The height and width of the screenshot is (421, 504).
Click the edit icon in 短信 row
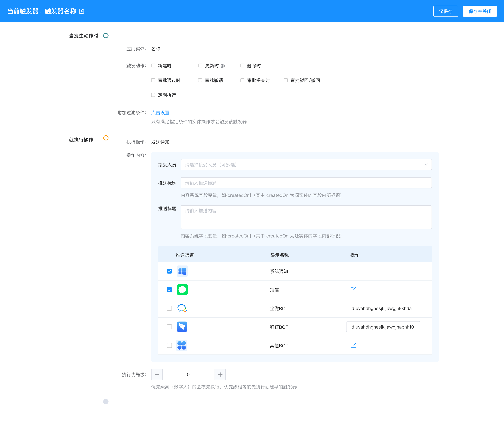tap(353, 290)
